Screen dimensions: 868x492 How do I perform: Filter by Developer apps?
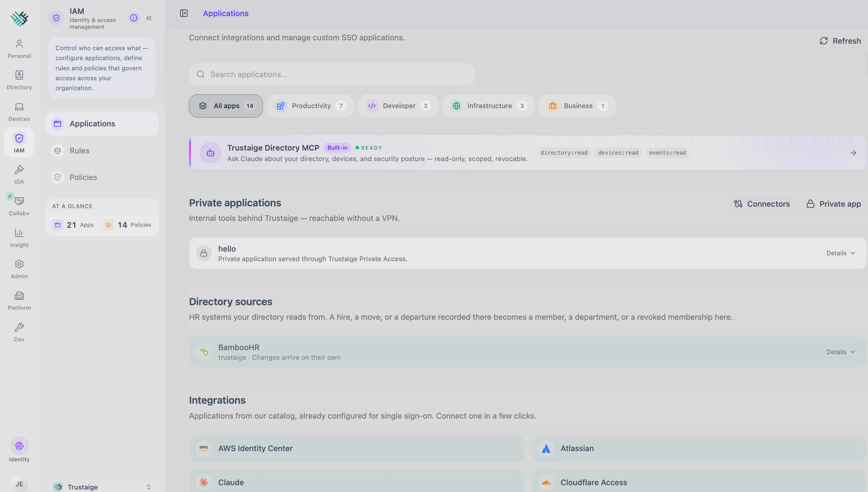398,106
